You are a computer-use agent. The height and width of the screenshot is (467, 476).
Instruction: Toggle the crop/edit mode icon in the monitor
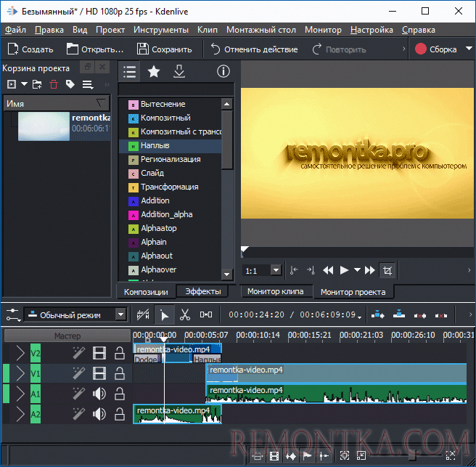[388, 270]
